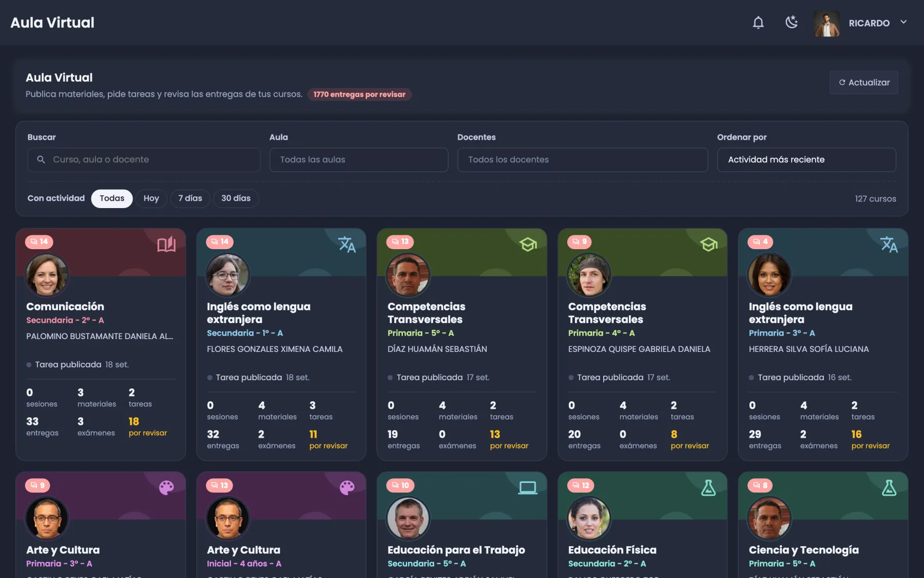Select the 30 días activity filter
The width and height of the screenshot is (924, 578).
coord(236,198)
